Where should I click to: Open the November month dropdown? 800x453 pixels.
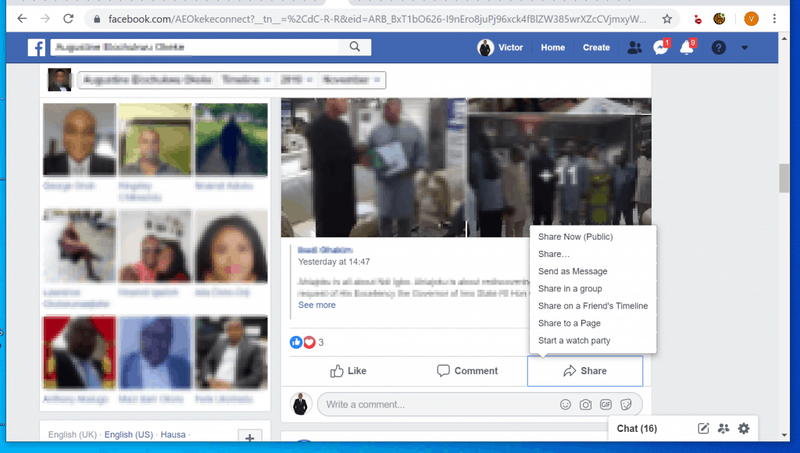pos(351,80)
